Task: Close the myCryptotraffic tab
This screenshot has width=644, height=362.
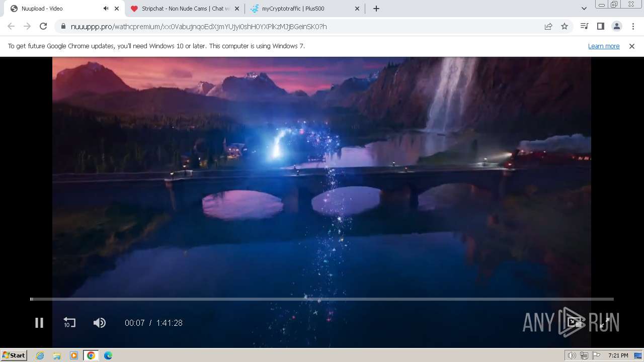Action: click(357, 9)
